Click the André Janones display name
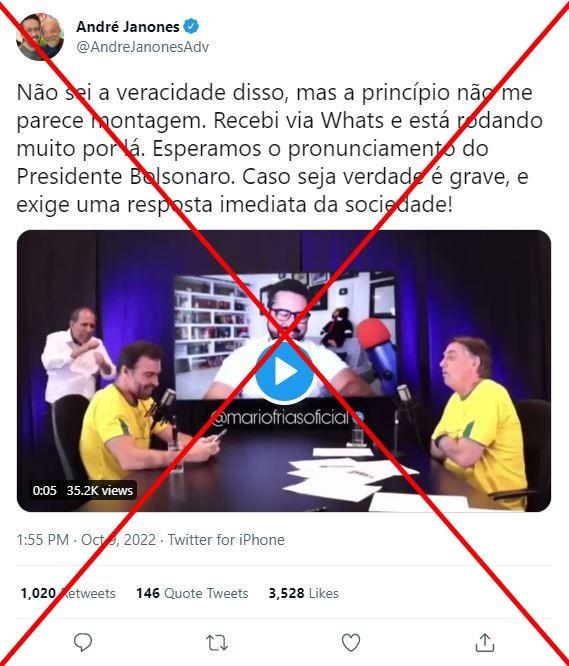569x666 pixels. [x=128, y=27]
